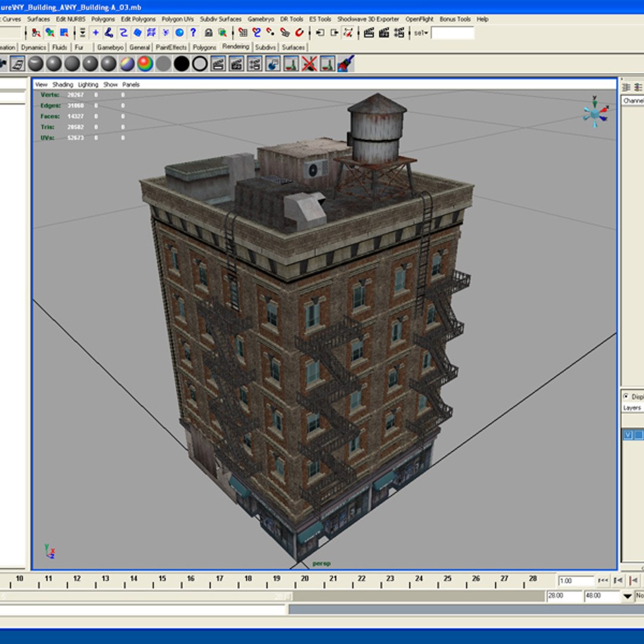
Task: Enable snap to view planes
Action: click(x=284, y=32)
